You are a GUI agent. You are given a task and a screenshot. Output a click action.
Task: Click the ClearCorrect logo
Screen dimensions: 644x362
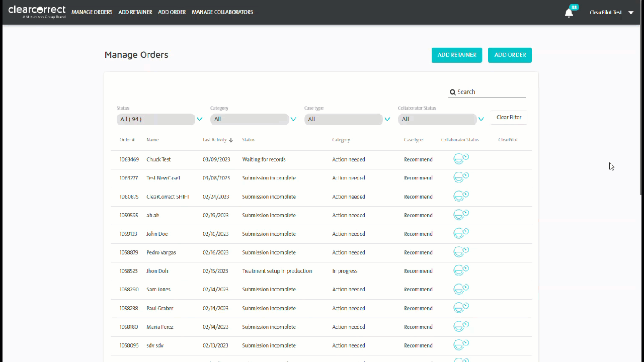pos(37,12)
